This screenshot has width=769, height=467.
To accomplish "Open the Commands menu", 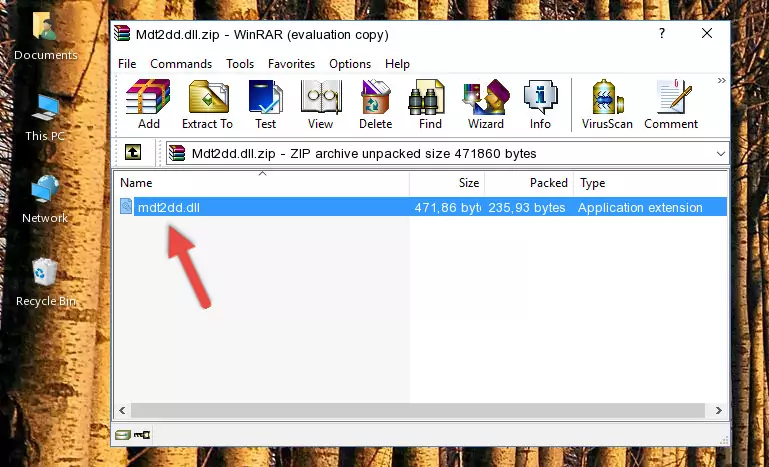I will [181, 64].
